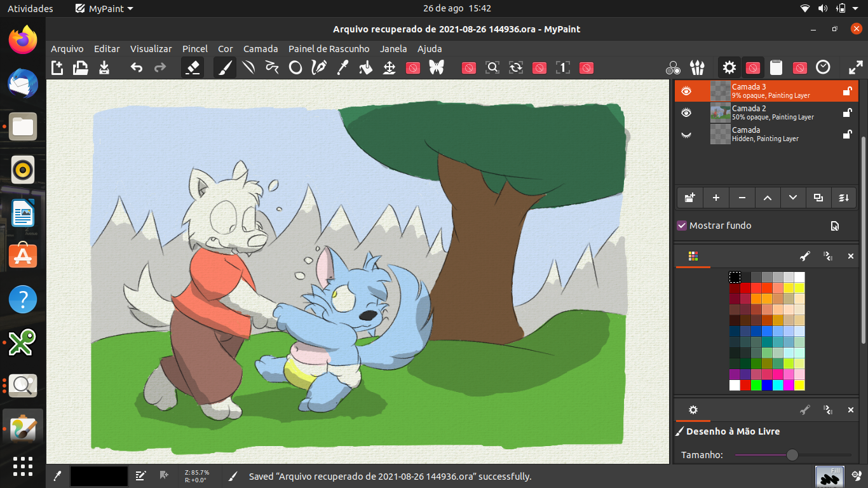
Task: Move the current layer down
Action: 792,198
